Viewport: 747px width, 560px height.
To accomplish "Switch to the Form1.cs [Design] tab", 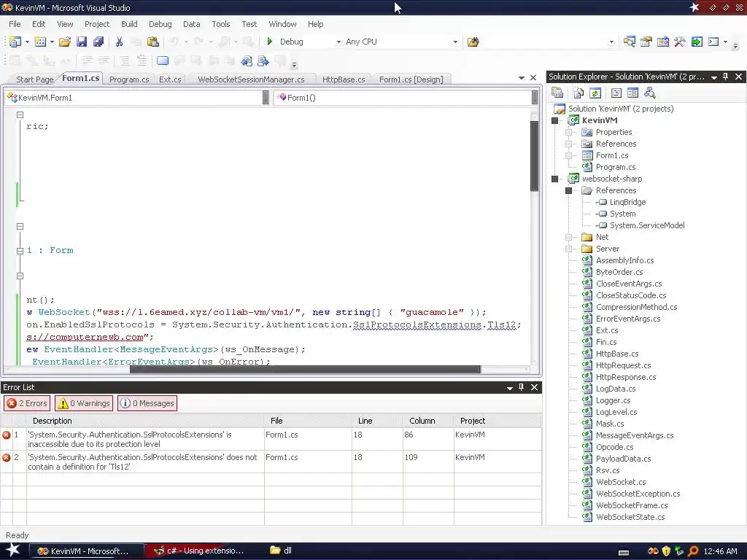I will (411, 79).
